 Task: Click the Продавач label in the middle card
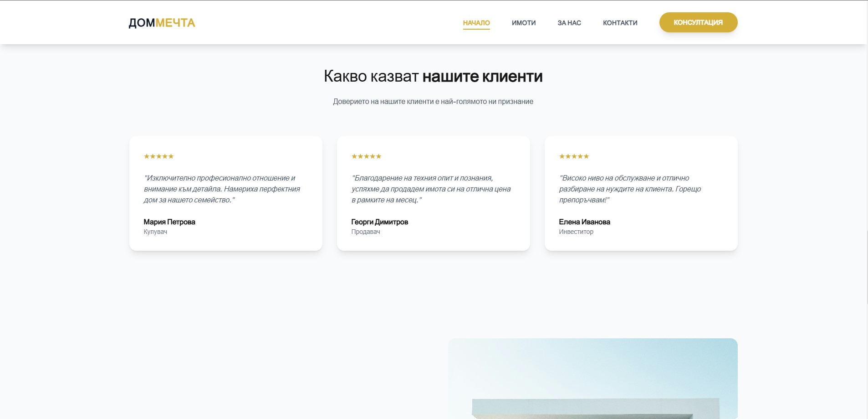click(x=365, y=232)
